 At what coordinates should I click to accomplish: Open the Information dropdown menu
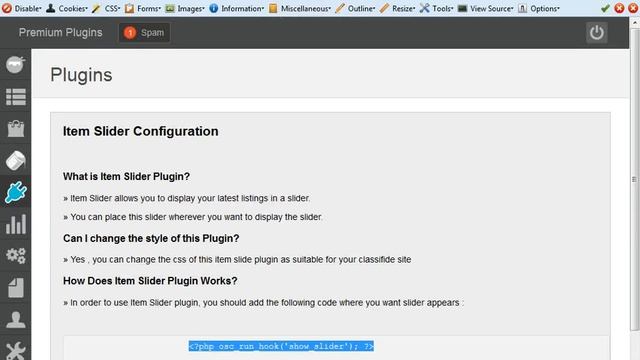tap(237, 8)
